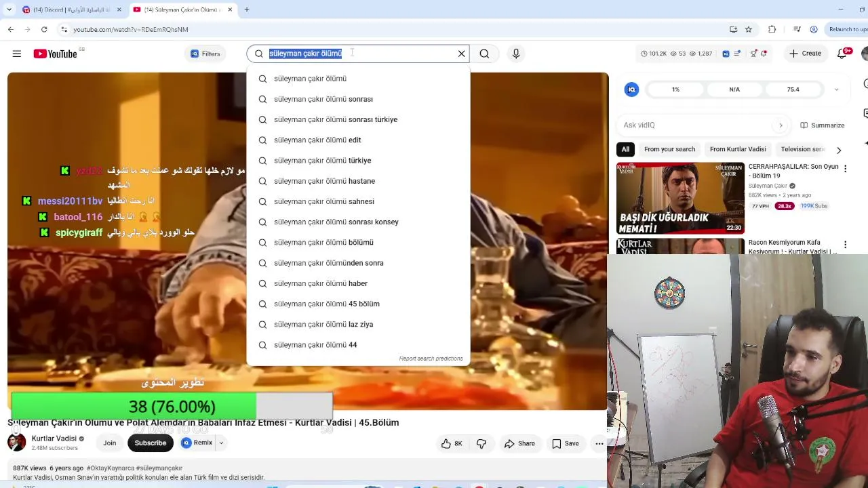Expand the vidIQ score panel chevron
This screenshot has height=488, width=868.
(x=836, y=89)
